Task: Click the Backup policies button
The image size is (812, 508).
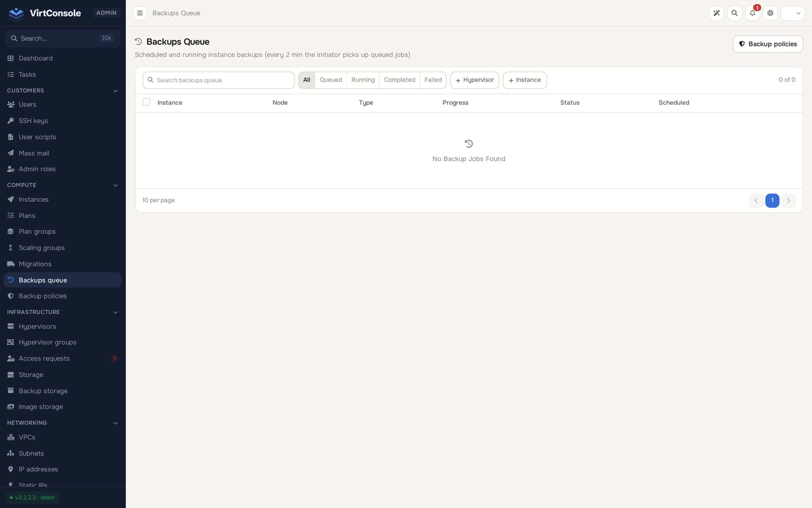Action: pyautogui.click(x=768, y=44)
